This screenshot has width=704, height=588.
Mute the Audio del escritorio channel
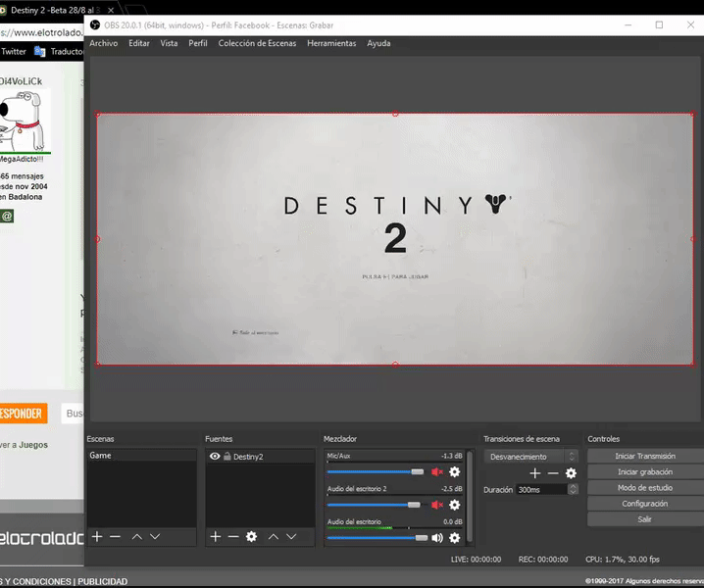pos(437,538)
